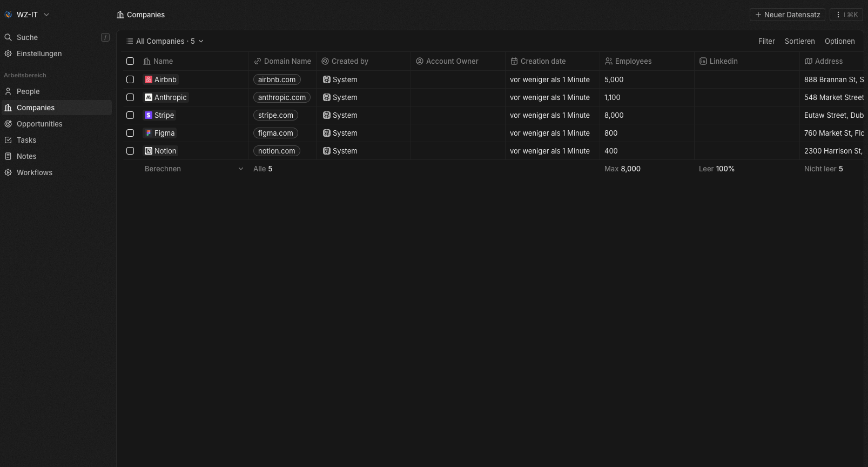Click the Suche search field in the sidebar
Screen dimensions: 868x467
[57, 37]
